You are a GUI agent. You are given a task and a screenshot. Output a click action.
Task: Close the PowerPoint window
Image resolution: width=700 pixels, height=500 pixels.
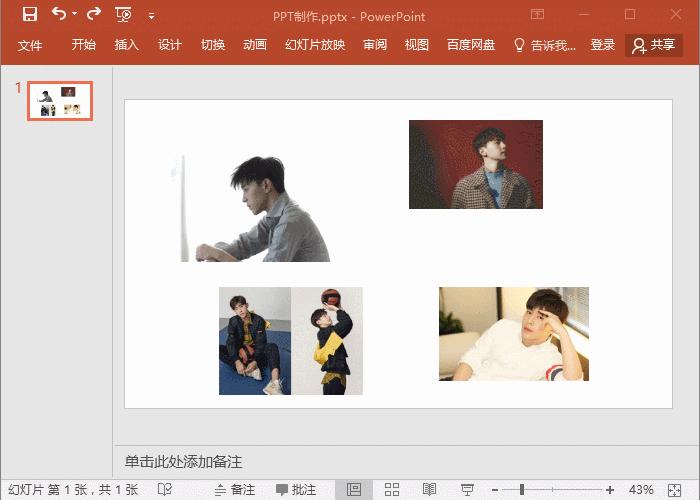pyautogui.click(x=676, y=14)
